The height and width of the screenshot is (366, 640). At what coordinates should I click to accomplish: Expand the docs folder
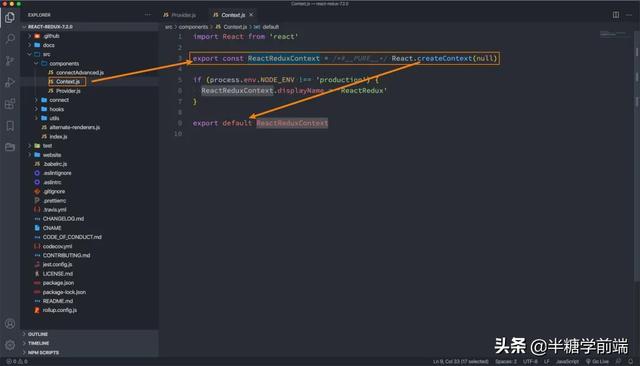pyautogui.click(x=89, y=45)
